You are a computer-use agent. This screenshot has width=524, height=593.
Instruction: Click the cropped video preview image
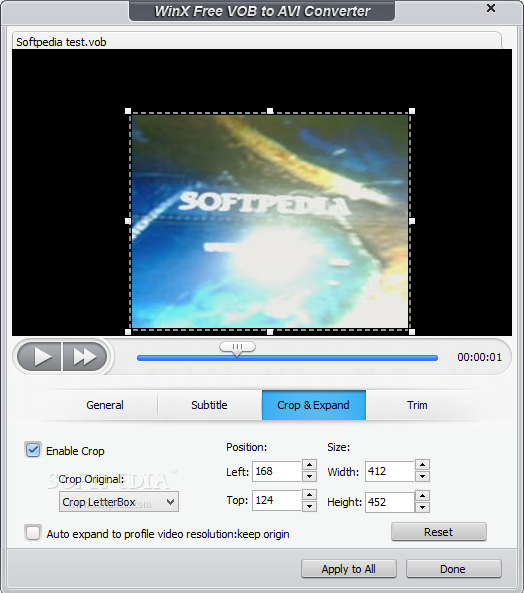(270, 222)
